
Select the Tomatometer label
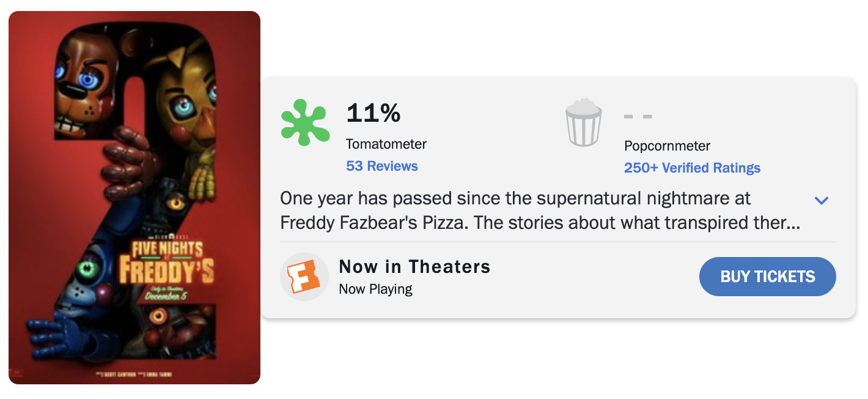pyautogui.click(x=386, y=144)
